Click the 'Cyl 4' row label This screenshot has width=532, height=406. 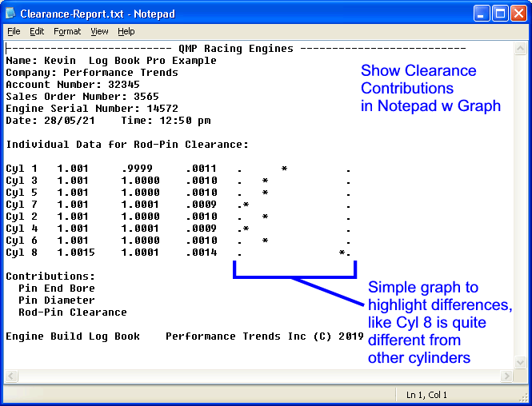click(22, 229)
